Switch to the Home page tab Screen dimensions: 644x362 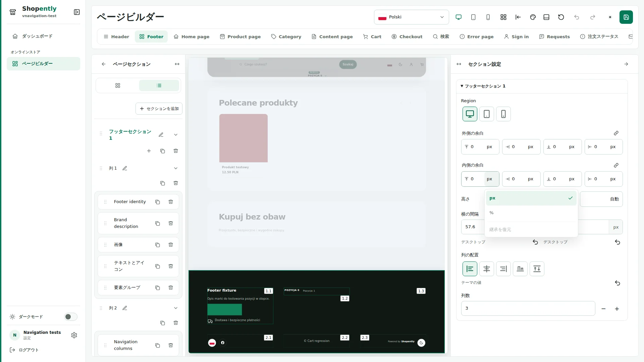coord(192,37)
